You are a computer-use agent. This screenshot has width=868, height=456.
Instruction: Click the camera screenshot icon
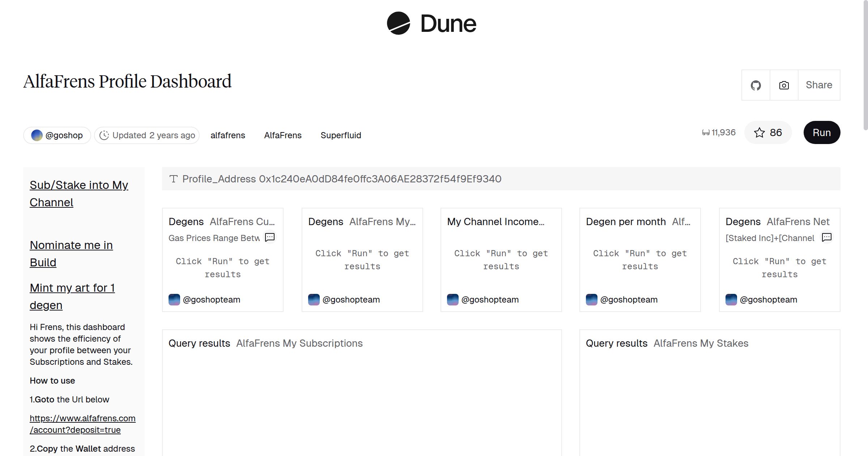click(783, 85)
